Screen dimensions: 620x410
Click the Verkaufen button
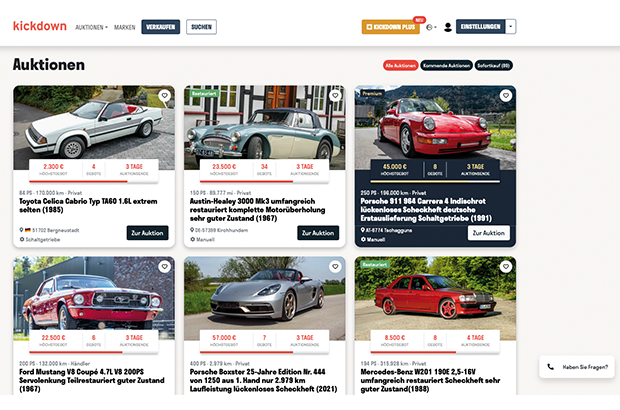(161, 27)
